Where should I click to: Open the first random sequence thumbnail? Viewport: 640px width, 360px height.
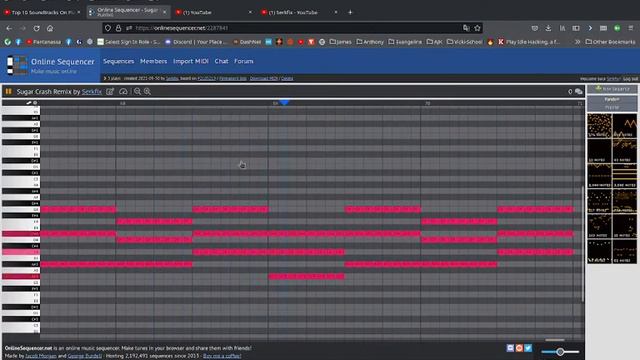(x=600, y=126)
